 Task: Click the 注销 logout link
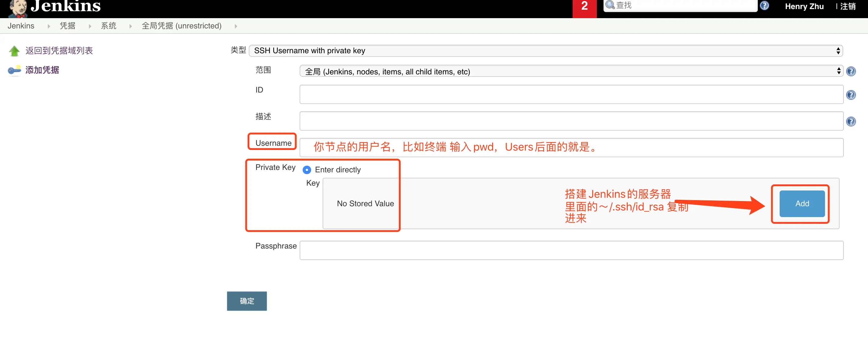point(847,6)
